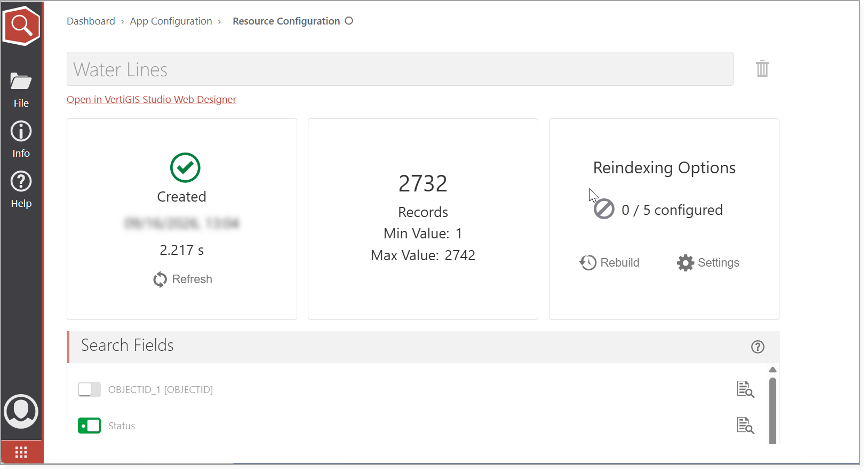Click the green Created checkmark icon
The image size is (868, 473).
coord(185,168)
